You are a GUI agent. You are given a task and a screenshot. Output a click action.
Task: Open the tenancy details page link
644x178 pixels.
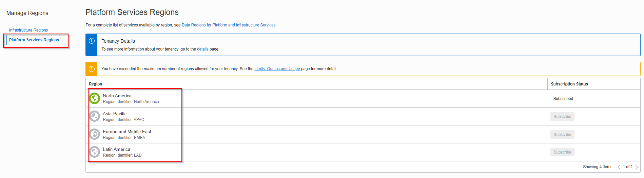[203, 49]
